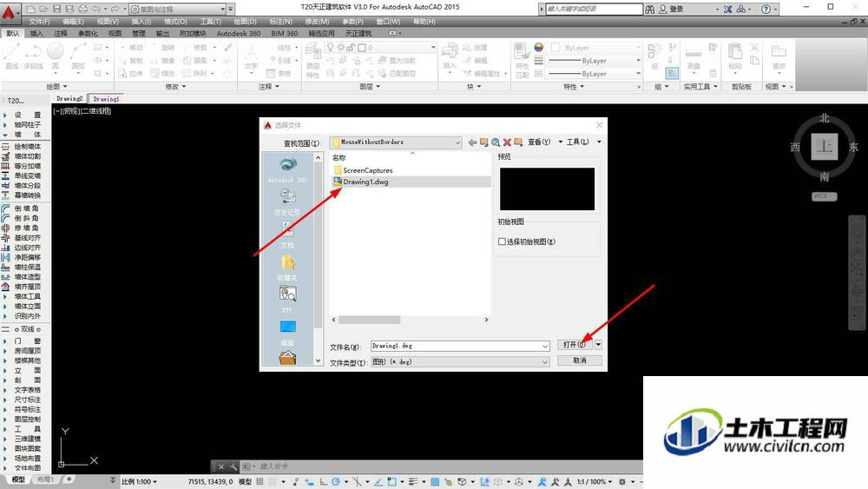Select the Polyline (多段线) tool
Image resolution: width=868 pixels, height=489 pixels.
(x=33, y=56)
